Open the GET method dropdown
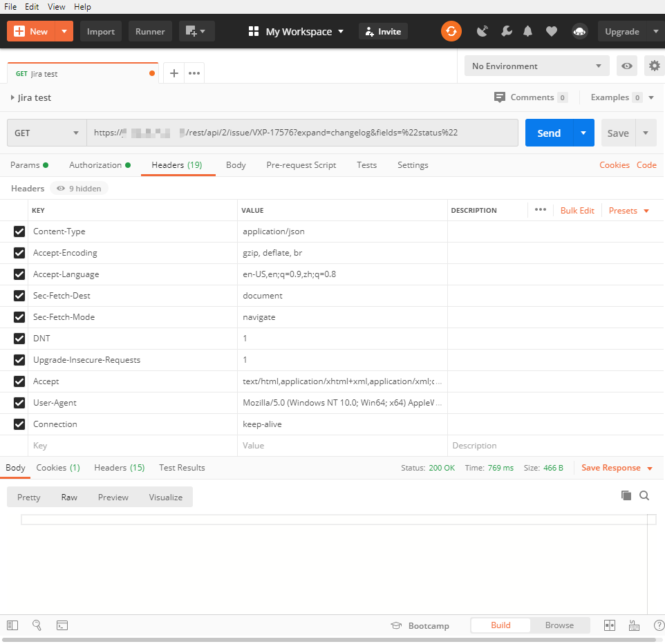The width and height of the screenshot is (665, 644). (46, 133)
